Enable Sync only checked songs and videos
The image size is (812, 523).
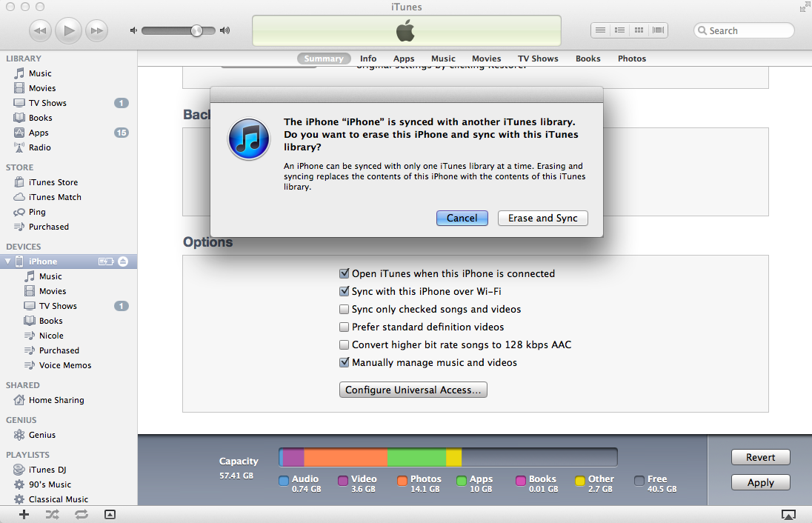pyautogui.click(x=344, y=309)
